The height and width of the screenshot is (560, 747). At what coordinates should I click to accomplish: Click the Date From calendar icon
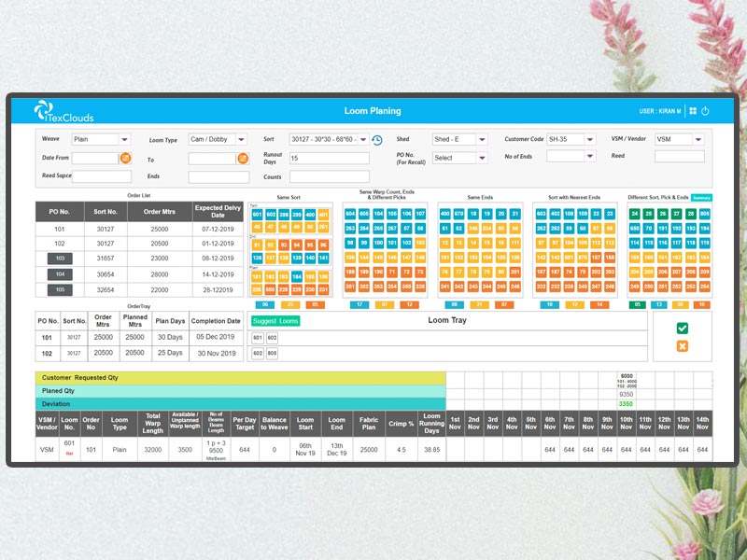click(x=126, y=159)
